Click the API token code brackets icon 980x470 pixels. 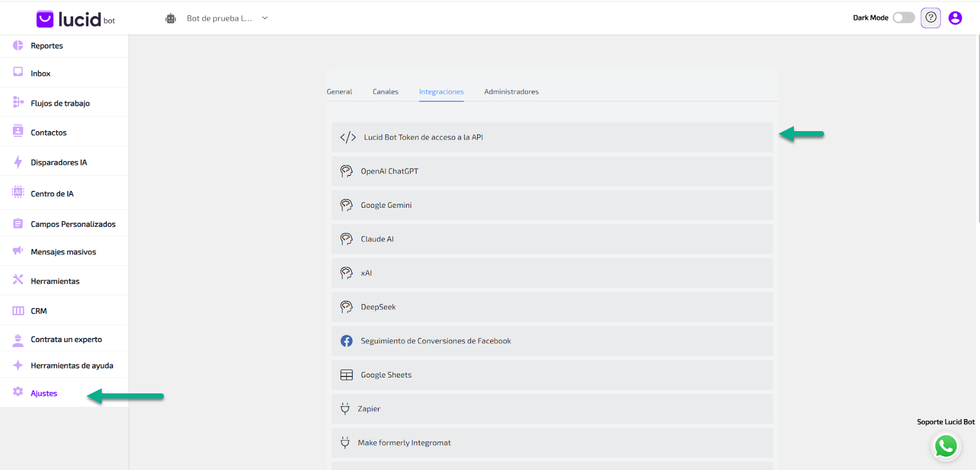tap(348, 137)
